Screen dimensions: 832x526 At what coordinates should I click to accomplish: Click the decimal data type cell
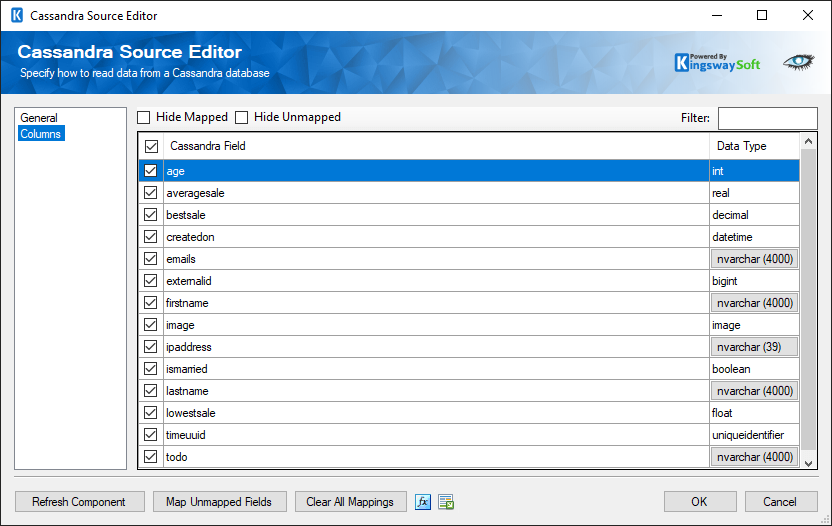[754, 215]
